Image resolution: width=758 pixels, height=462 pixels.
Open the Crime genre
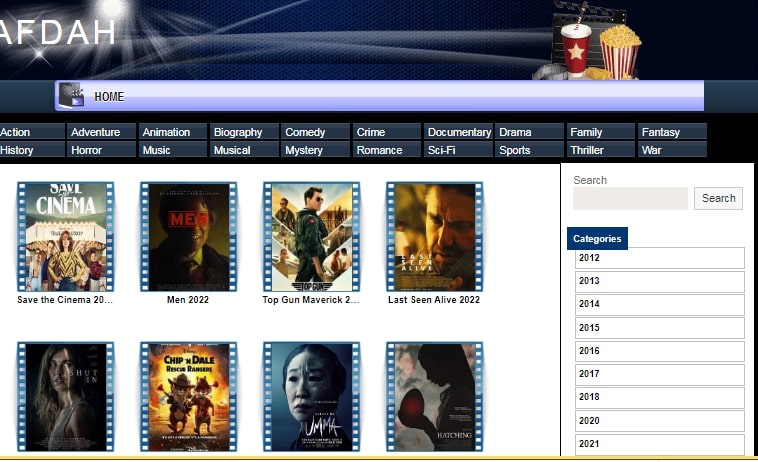387,132
